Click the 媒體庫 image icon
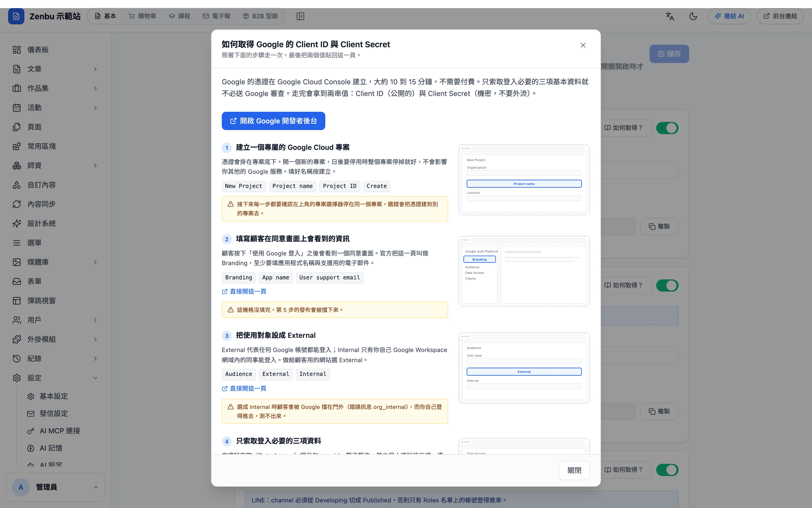This screenshot has width=812, height=508. point(17,262)
